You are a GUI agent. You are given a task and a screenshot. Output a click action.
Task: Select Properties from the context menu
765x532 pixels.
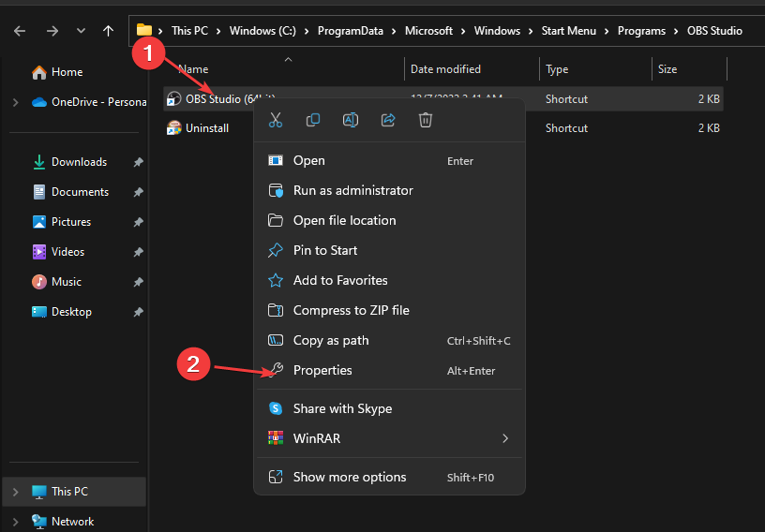point(322,370)
